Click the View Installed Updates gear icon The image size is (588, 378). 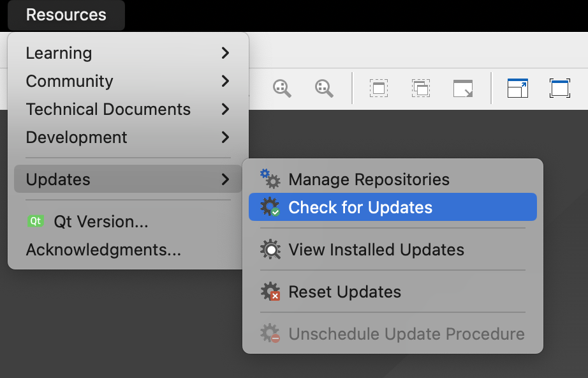coord(270,249)
